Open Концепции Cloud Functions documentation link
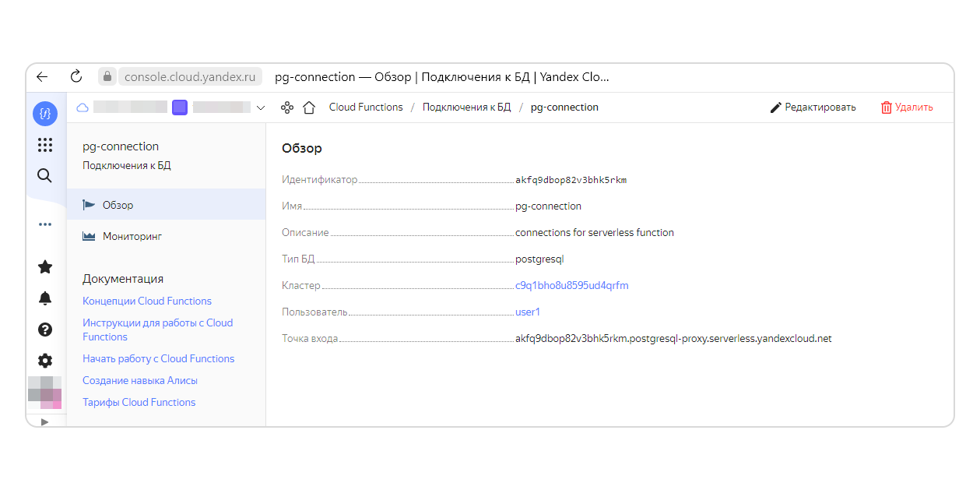This screenshot has width=980, height=490. (147, 301)
